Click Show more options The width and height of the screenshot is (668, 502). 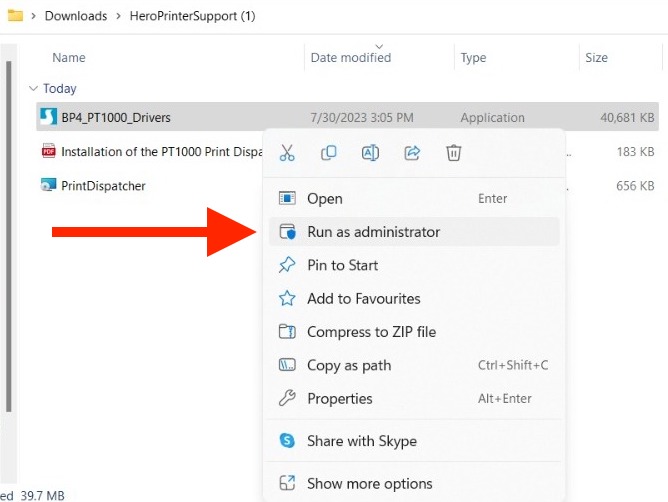(369, 484)
